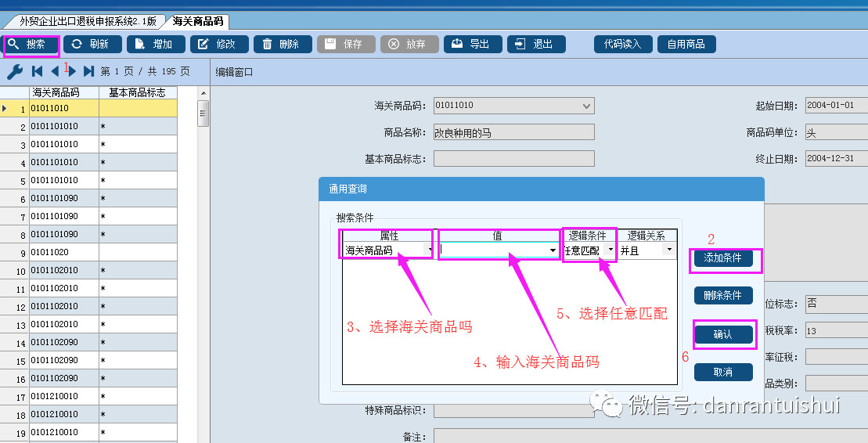Click the 终止日期 field 2004-12-31
The image size is (868, 443).
(837, 159)
